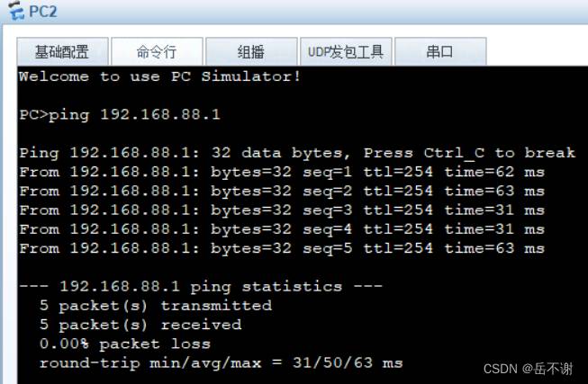Switch to the 串口 tab
This screenshot has width=588, height=384.
[x=440, y=51]
